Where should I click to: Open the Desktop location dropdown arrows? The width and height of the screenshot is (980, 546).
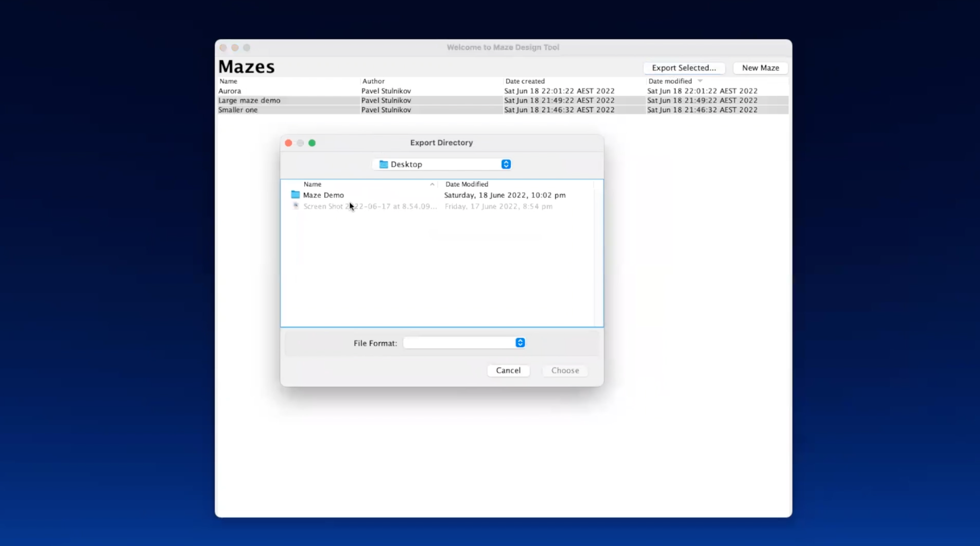click(506, 164)
